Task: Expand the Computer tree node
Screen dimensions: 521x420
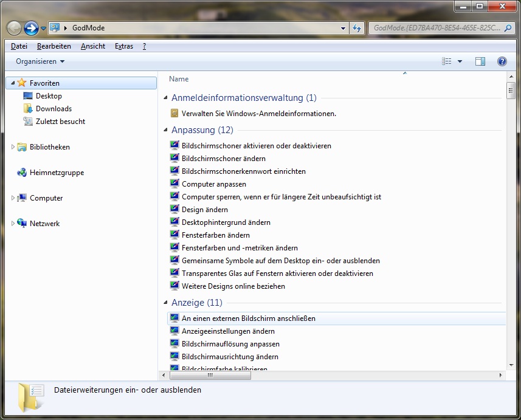Action: [x=13, y=198]
